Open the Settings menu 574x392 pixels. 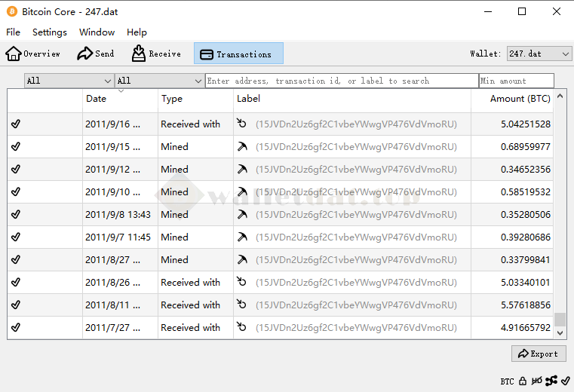coord(50,32)
